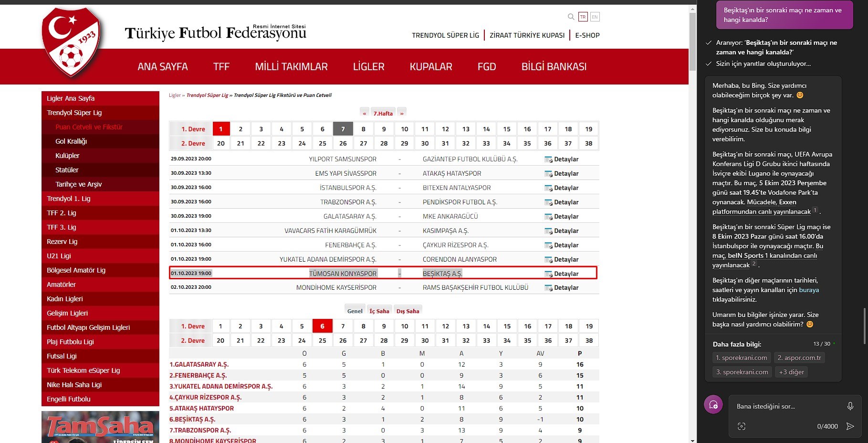Open TRENDYOL SÜPER LİG top link
This screenshot has width=868, height=443.
446,35
